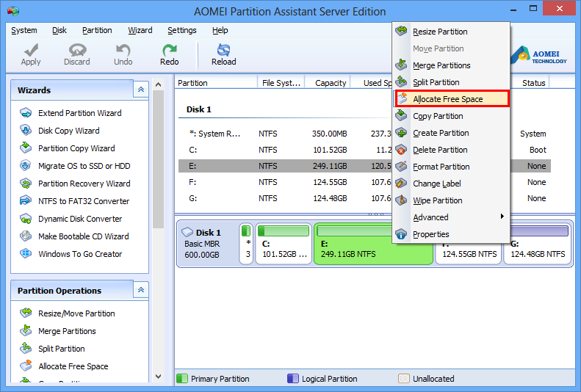Screen dimensions: 581x392
Task: Choose Allocate Free Space in context menu
Action: pyautogui.click(x=452, y=99)
